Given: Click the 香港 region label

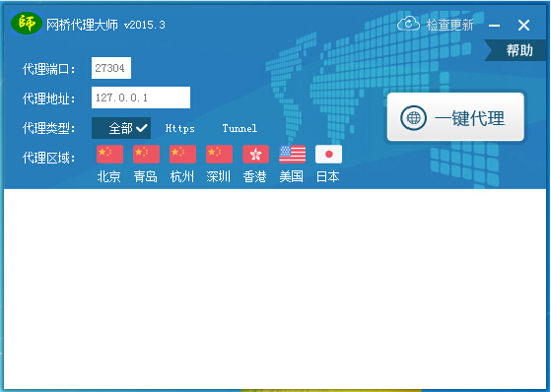Looking at the screenshot, I should coord(254,176).
